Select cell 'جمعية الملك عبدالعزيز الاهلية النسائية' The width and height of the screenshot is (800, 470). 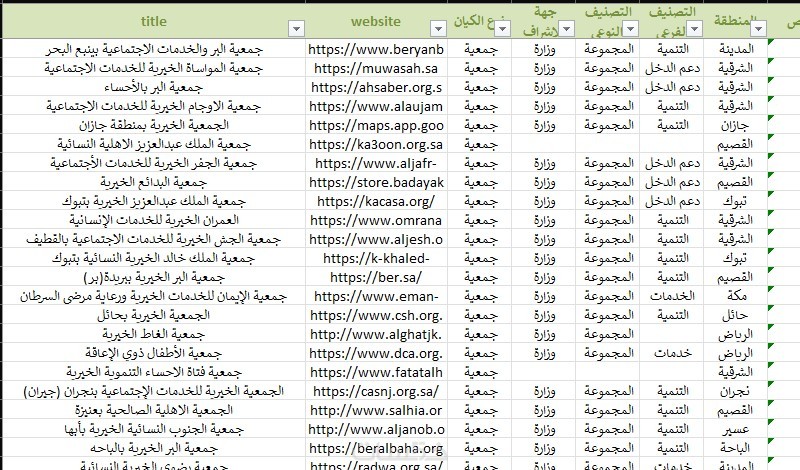(x=154, y=144)
